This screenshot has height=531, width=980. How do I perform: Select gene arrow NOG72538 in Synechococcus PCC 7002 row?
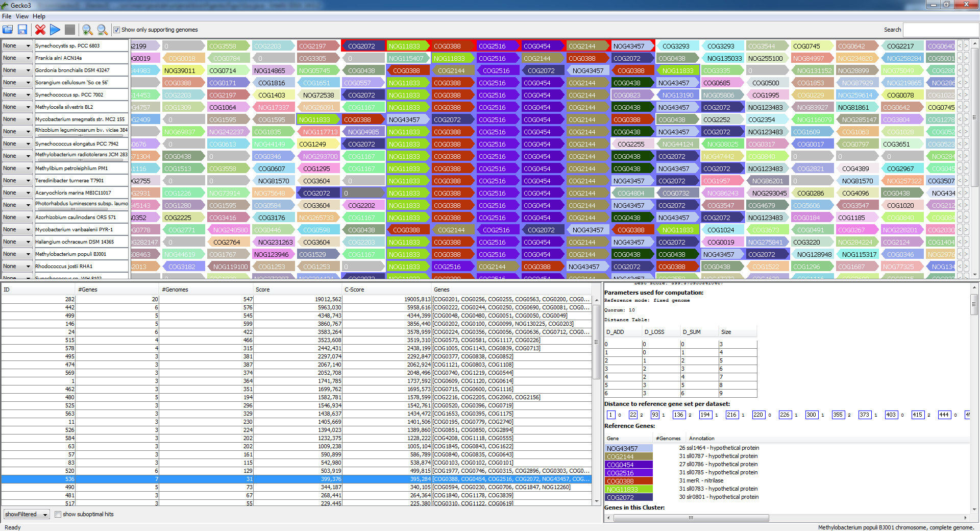tap(318, 95)
